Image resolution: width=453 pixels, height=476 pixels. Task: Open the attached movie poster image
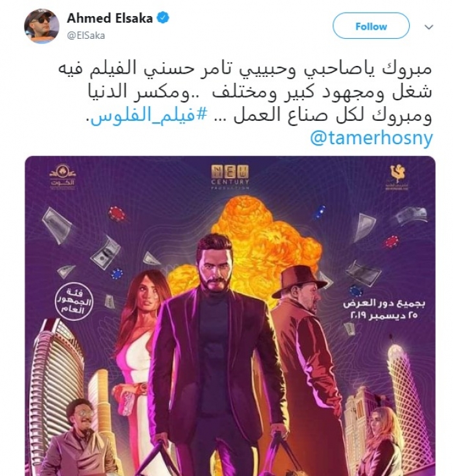[230, 316]
